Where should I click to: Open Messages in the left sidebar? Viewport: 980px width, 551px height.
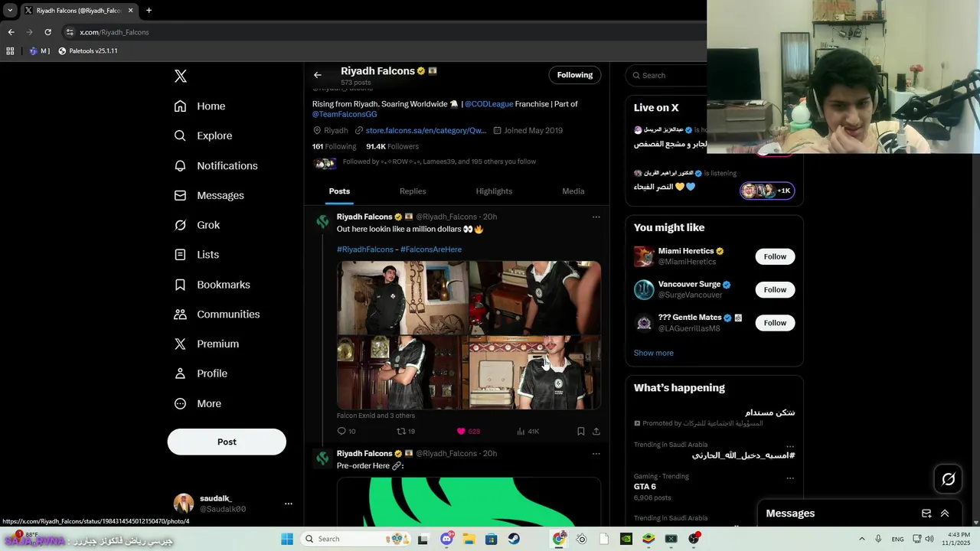pyautogui.click(x=209, y=195)
